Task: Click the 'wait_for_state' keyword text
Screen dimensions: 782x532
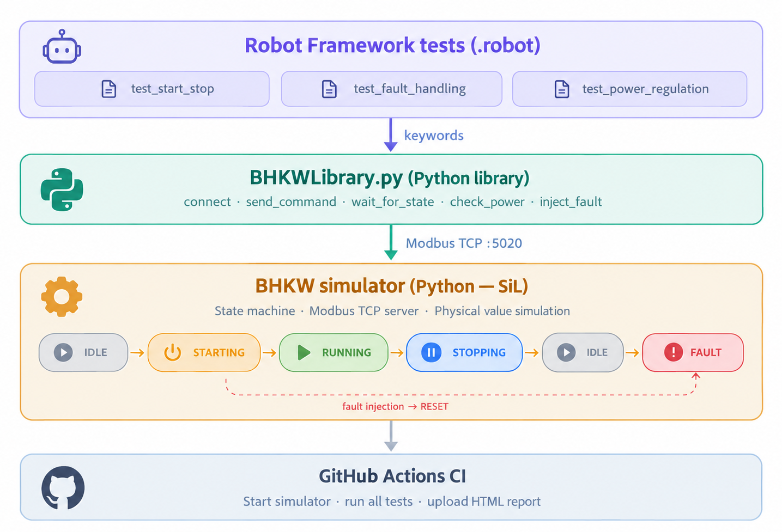Action: pos(393,202)
